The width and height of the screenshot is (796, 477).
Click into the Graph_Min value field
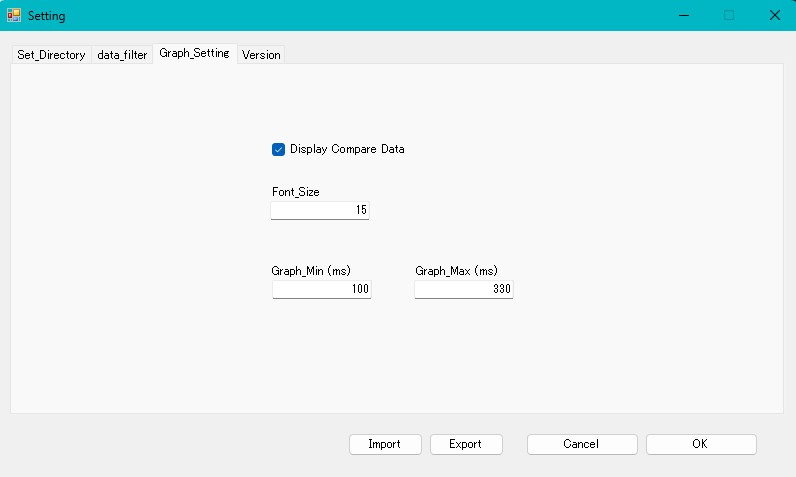[321, 289]
